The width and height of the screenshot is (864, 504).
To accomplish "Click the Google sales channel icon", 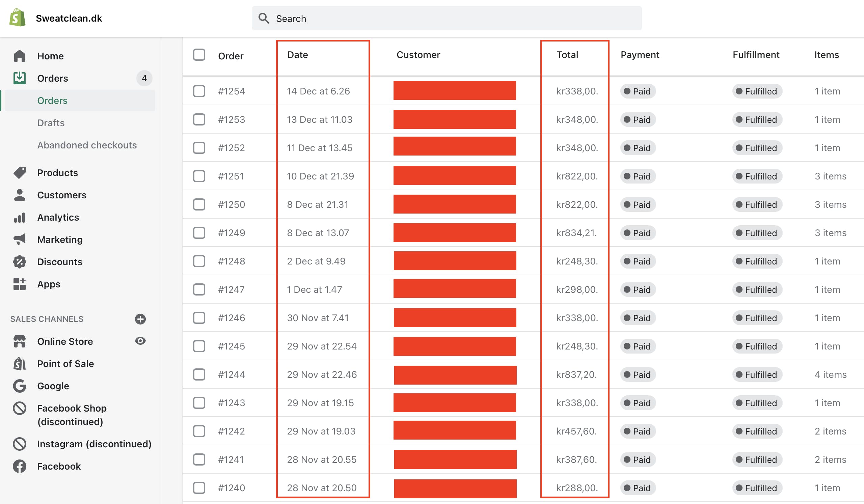I will click(20, 386).
